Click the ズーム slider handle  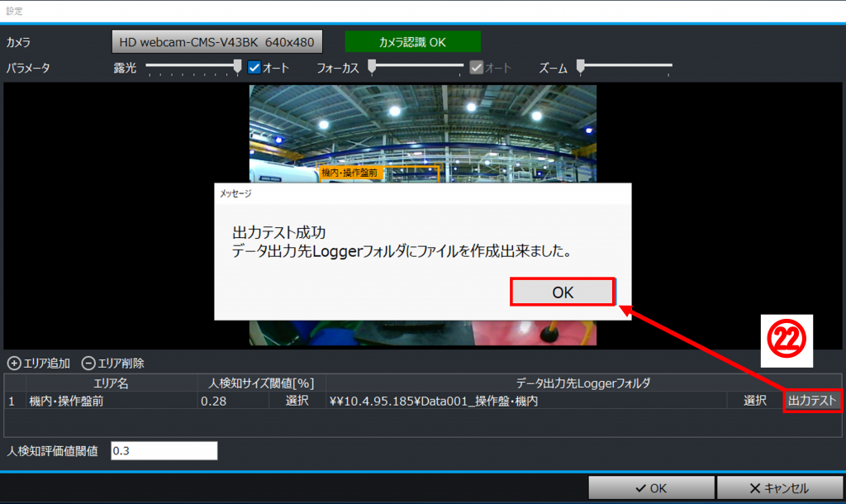coord(581,66)
